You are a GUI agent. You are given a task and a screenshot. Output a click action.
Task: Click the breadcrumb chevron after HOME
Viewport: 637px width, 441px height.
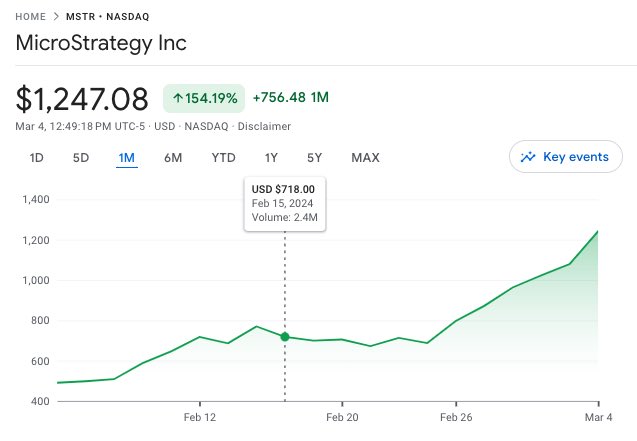(x=58, y=16)
